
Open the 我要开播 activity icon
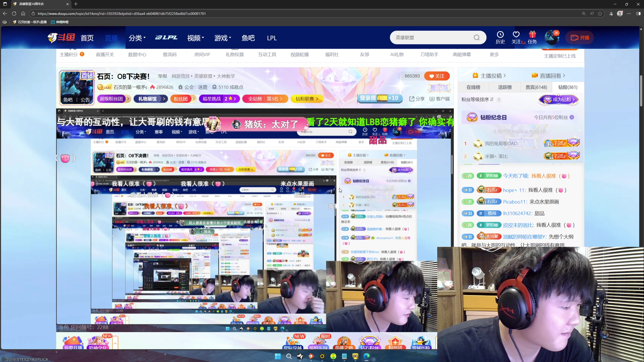73,342
